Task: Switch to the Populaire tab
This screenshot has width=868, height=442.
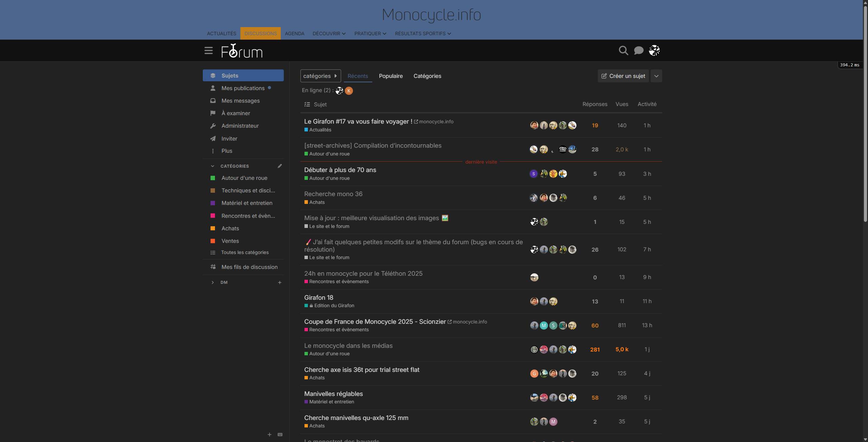Action: pos(391,76)
